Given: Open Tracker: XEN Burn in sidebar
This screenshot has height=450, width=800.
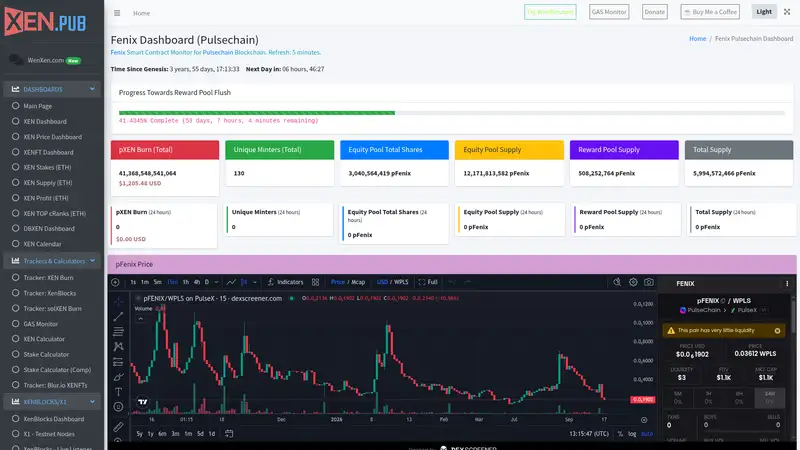Looking at the screenshot, I should pyautogui.click(x=48, y=278).
